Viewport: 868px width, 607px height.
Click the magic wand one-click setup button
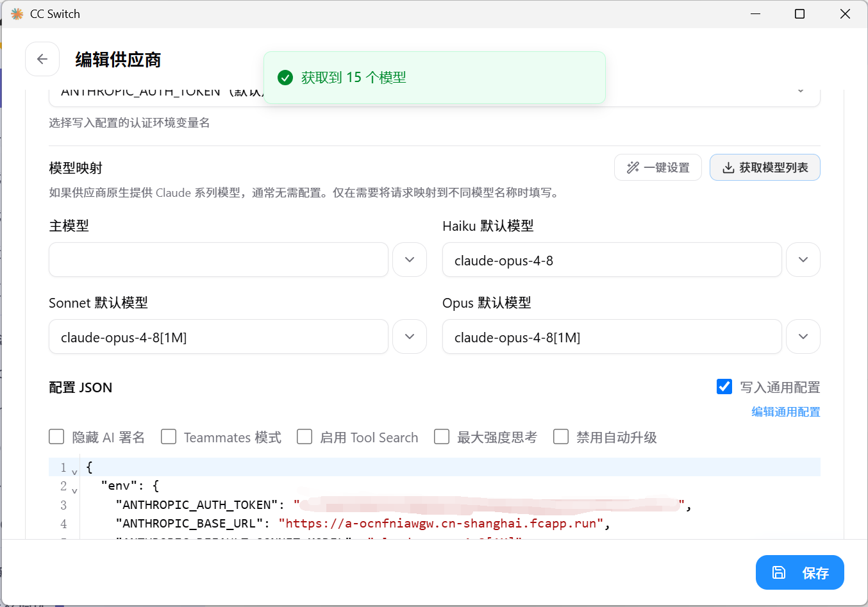pyautogui.click(x=658, y=167)
